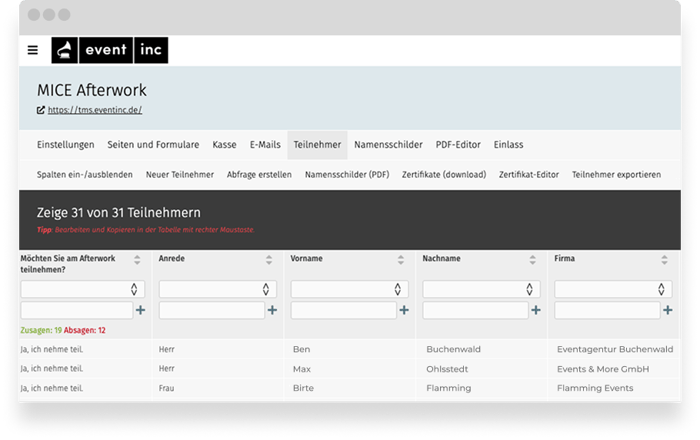This screenshot has height=440, width=700.
Task: Switch to the Teilnehmer tab
Action: pos(317,145)
